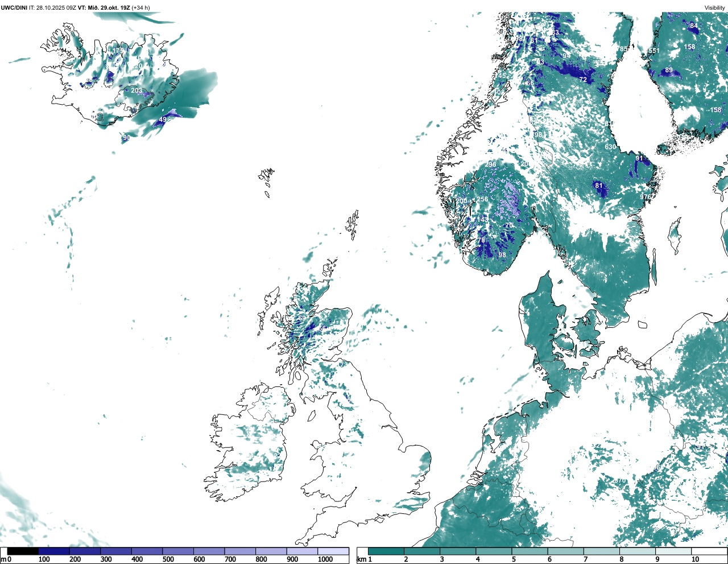728x564 pixels.
Task: Click the lightest 9–10 km legend swatch
Action: click(x=673, y=551)
